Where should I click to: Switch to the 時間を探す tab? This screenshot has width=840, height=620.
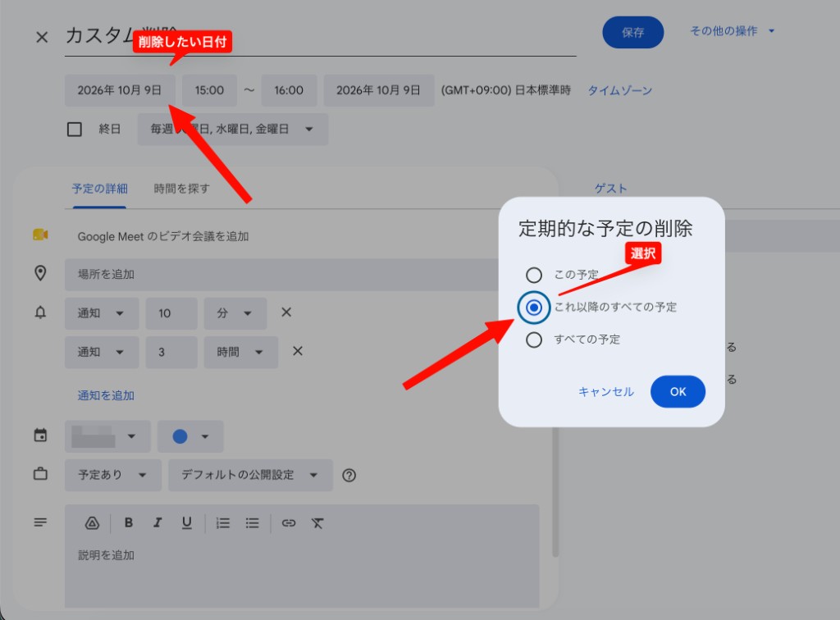pyautogui.click(x=181, y=189)
